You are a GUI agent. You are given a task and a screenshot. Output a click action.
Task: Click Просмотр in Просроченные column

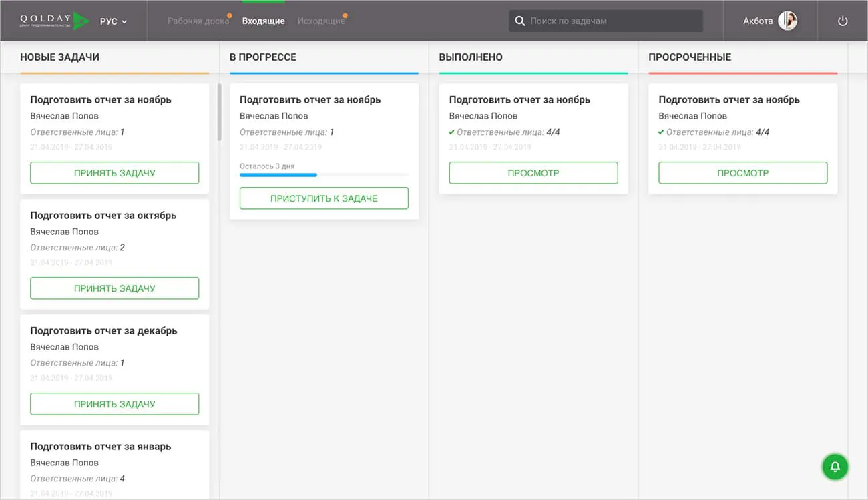[x=742, y=173]
